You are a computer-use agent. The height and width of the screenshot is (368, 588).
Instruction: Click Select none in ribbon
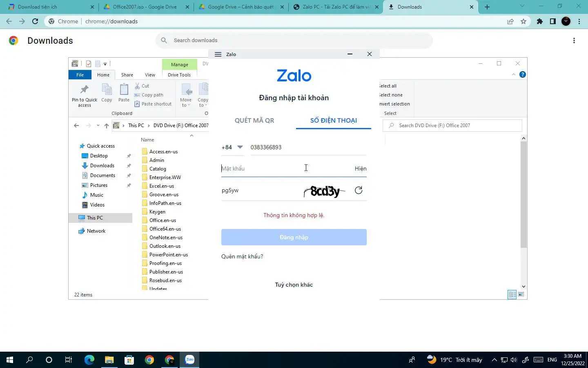pos(391,95)
